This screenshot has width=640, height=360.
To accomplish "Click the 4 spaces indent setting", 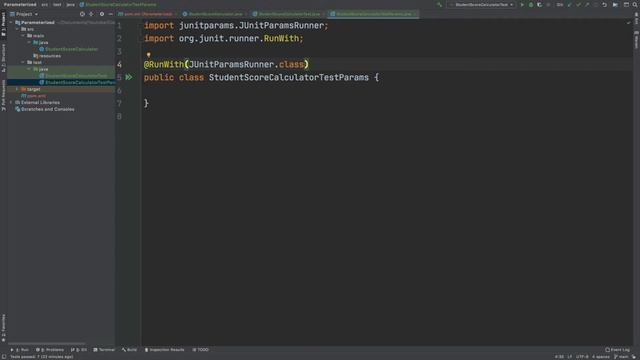I will click(x=600, y=357).
